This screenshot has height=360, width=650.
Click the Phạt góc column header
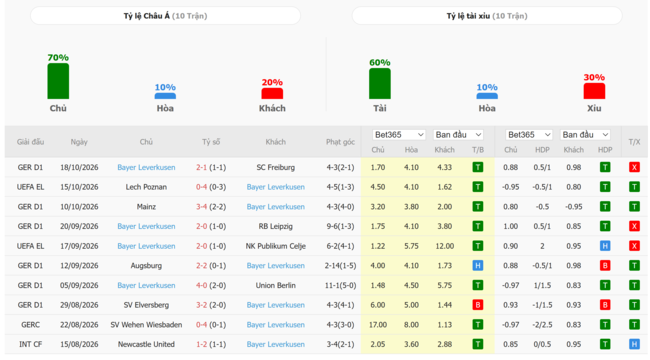[x=340, y=142]
